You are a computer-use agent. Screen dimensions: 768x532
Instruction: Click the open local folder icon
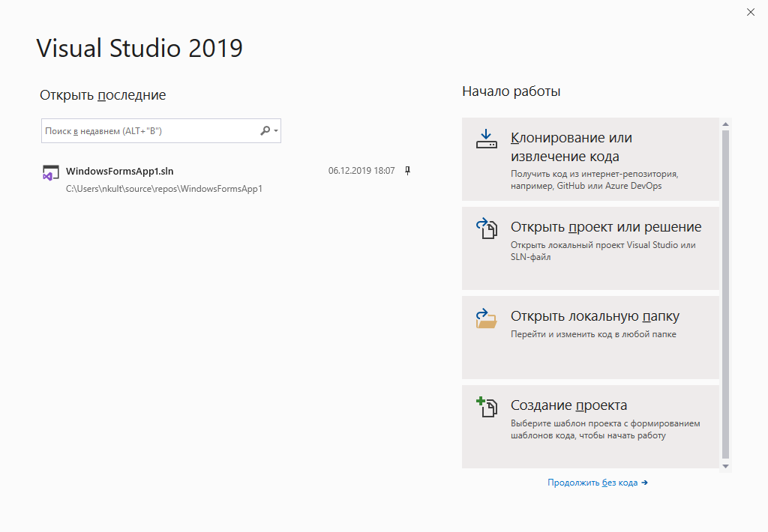[x=486, y=318]
